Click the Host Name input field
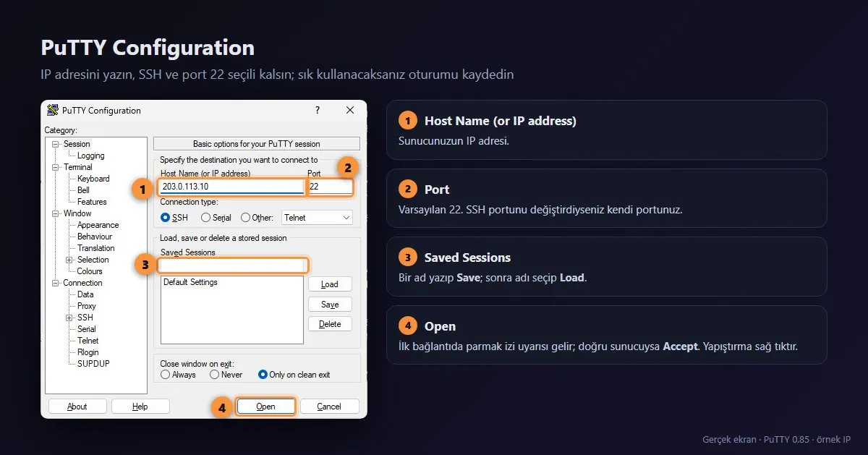The width and height of the screenshot is (868, 455). pos(231,187)
